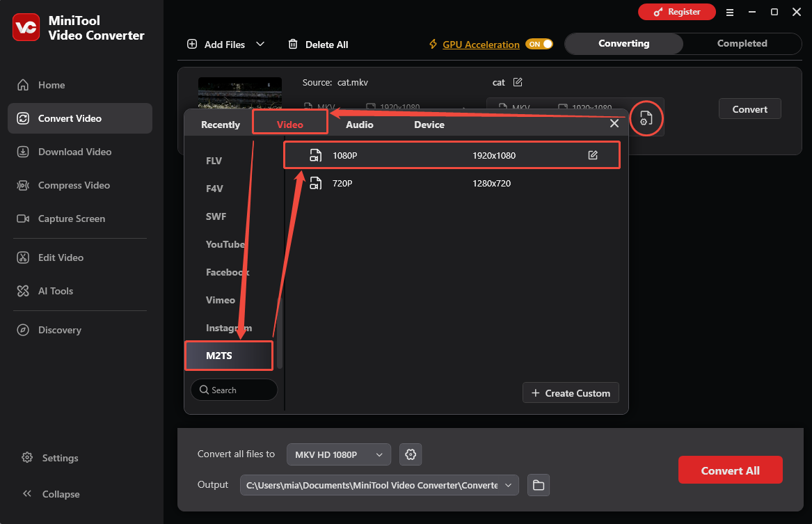Screen dimensions: 812x524
Task: Switch to the Audio tab
Action: click(x=360, y=125)
